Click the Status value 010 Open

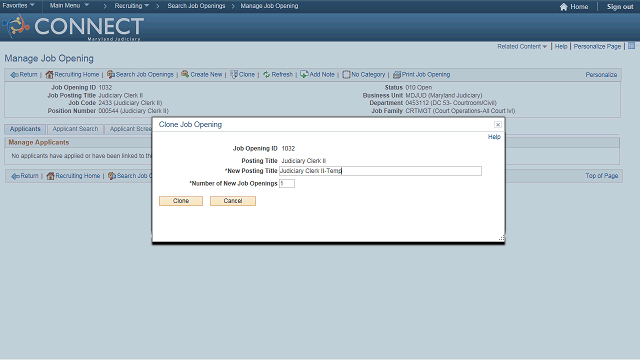pos(418,87)
